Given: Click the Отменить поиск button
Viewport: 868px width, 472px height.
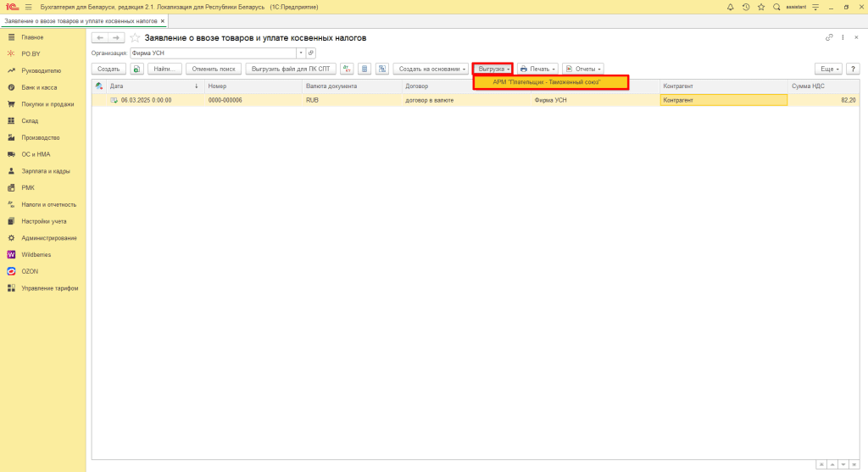Looking at the screenshot, I should click(x=214, y=69).
